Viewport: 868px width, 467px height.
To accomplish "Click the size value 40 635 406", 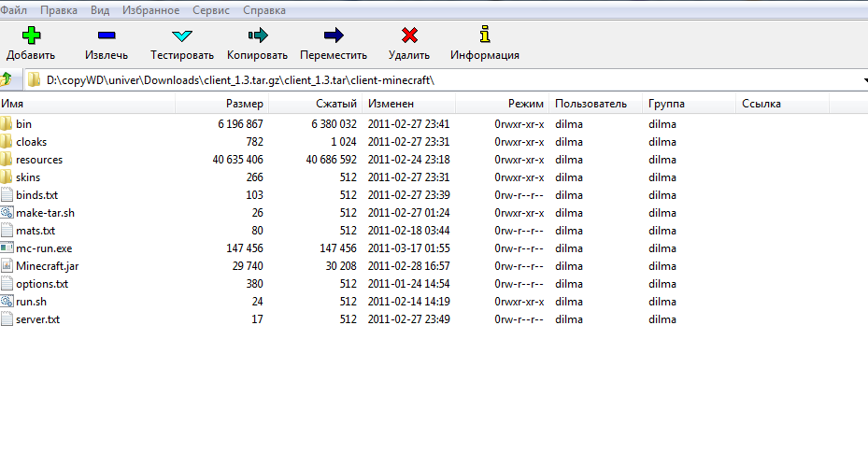I will click(x=237, y=160).
